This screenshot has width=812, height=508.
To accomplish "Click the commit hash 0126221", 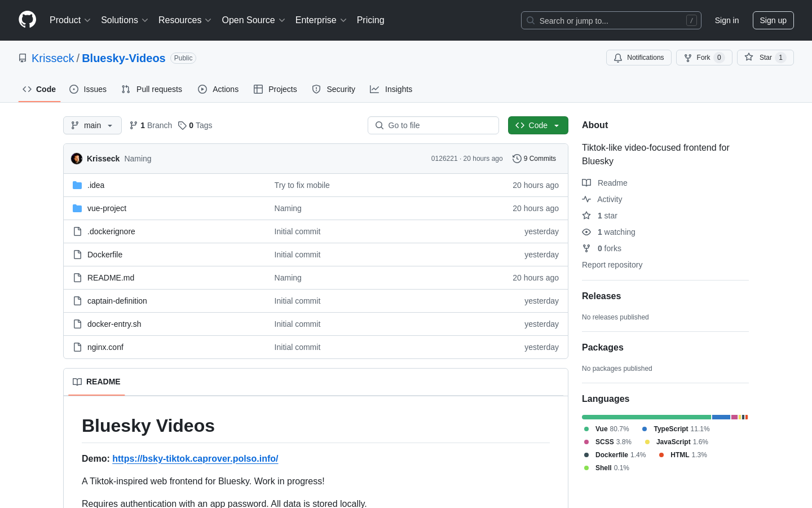I will (444, 159).
